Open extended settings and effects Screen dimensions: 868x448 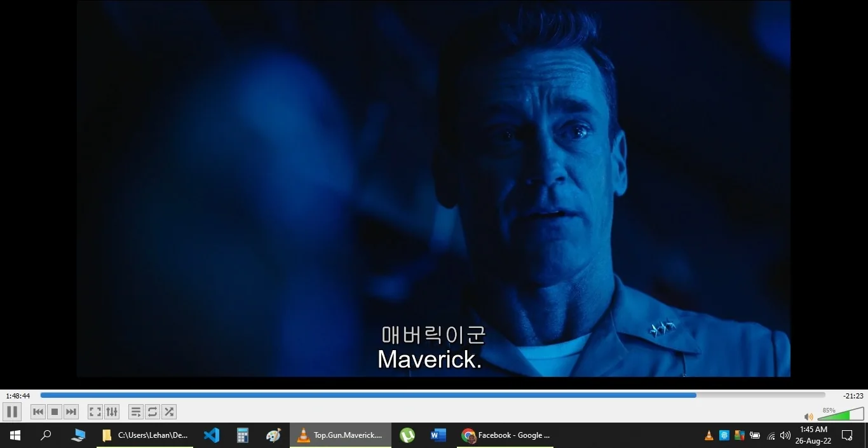(112, 412)
